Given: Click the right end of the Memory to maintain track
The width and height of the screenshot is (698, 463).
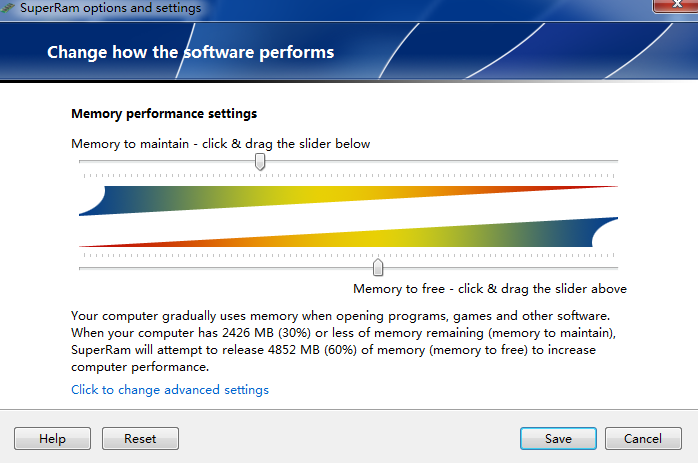Looking at the screenshot, I should [615, 161].
